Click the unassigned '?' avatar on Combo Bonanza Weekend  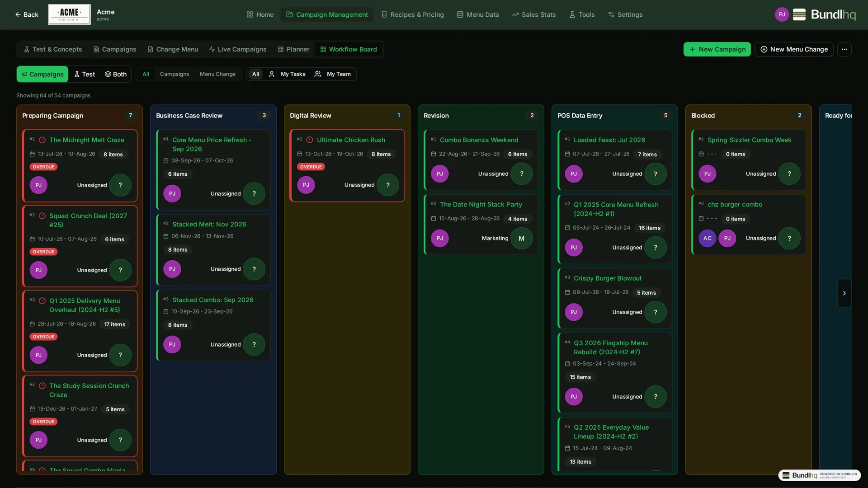tap(521, 174)
